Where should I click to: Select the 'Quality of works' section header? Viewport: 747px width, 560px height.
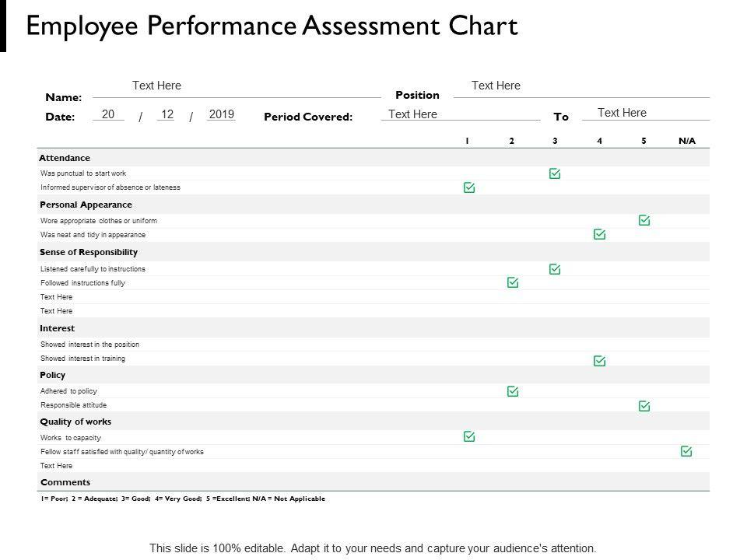pos(75,422)
